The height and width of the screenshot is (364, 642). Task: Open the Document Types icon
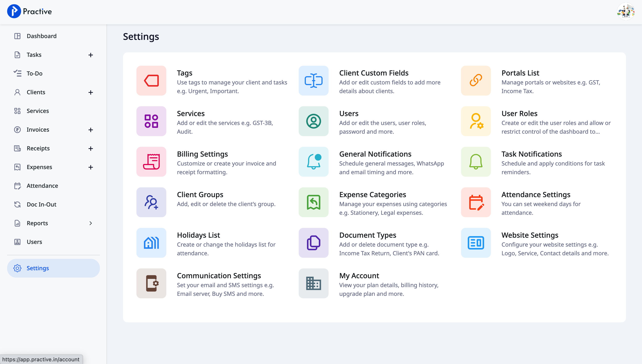[x=313, y=243]
